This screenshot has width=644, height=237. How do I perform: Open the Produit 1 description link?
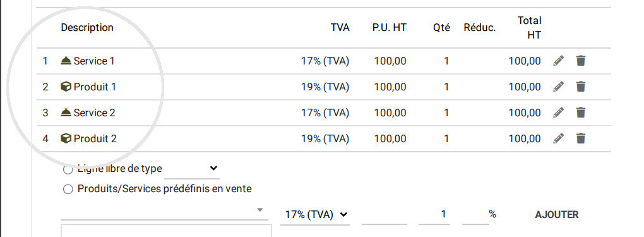(95, 87)
